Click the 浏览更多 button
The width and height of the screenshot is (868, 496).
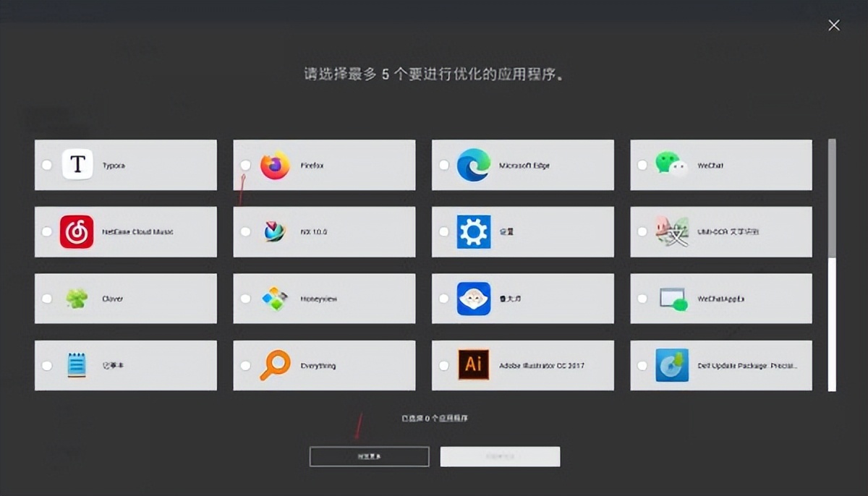pyautogui.click(x=369, y=456)
